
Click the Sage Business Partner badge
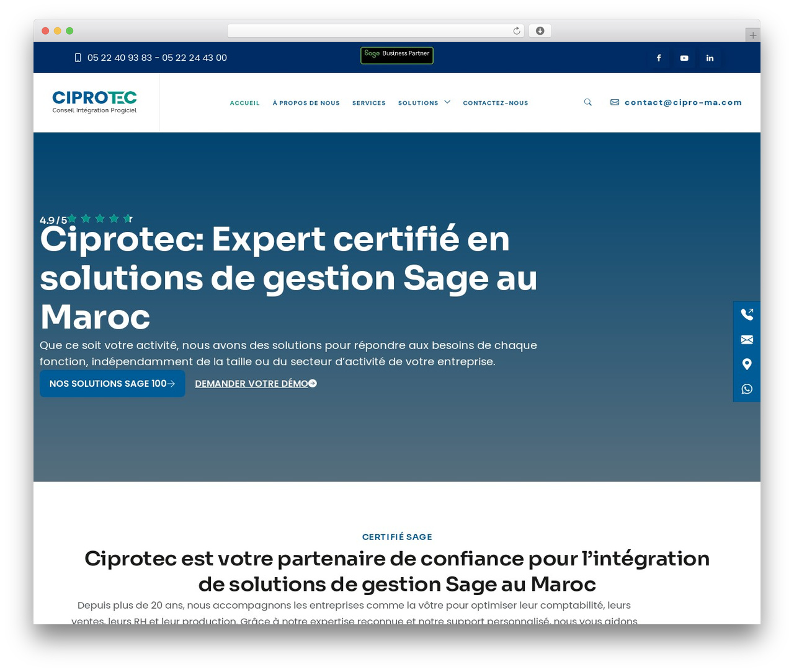coord(397,55)
